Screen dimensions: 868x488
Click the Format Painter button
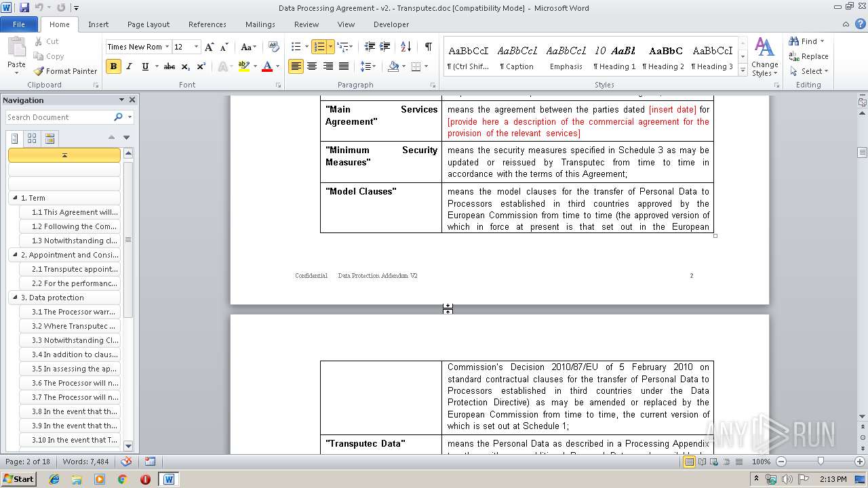coord(66,71)
